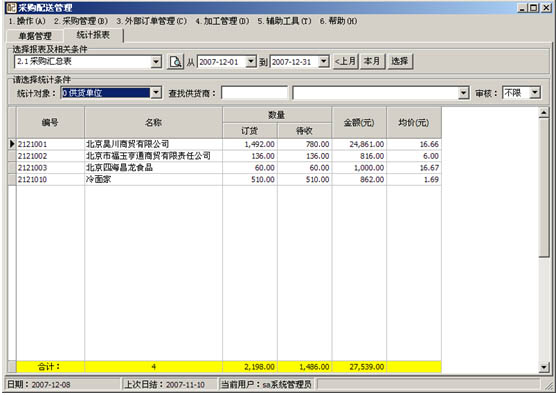
Task: Open the 3.外部订单管理(C) menu
Action: click(x=151, y=21)
